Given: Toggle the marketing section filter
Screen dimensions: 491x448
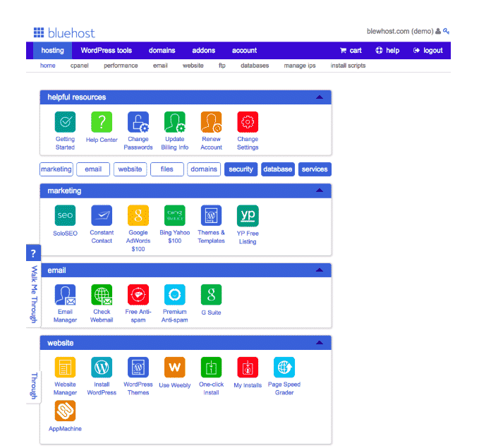Looking at the screenshot, I should (56, 169).
